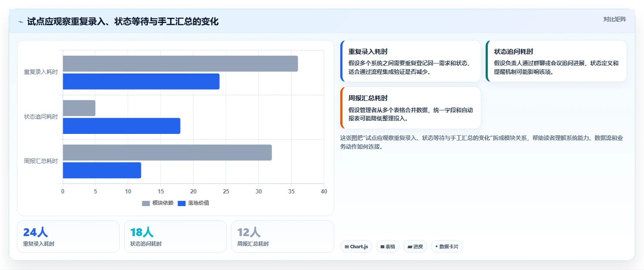Open the 周报汇总耗时 description card with orange edge

click(411, 108)
